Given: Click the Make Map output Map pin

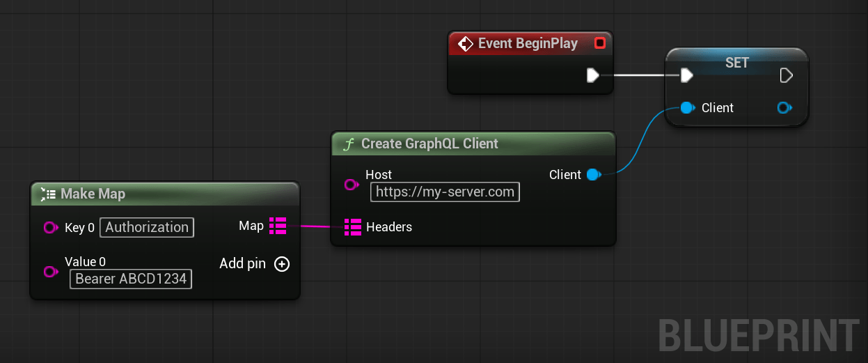Looking at the screenshot, I should pyautogui.click(x=278, y=225).
